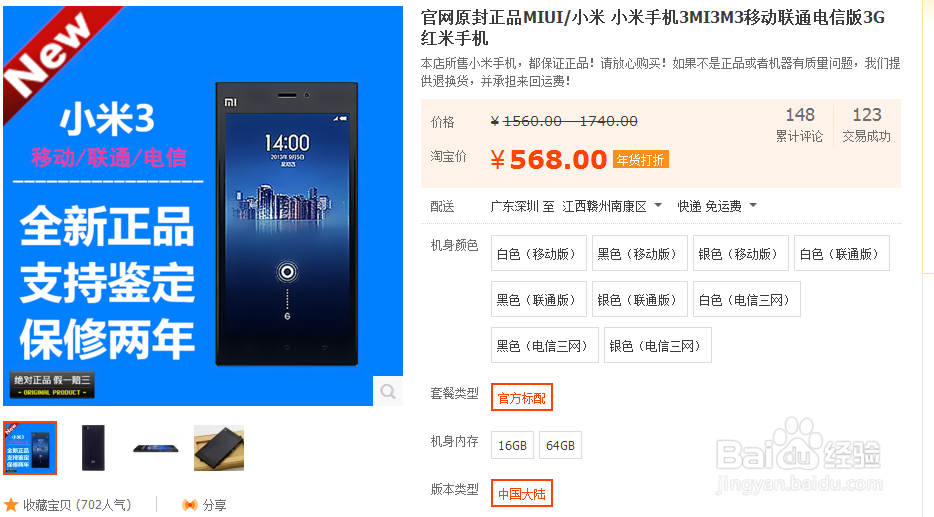
Task: Select 64GB memory option
Action: [x=560, y=445]
